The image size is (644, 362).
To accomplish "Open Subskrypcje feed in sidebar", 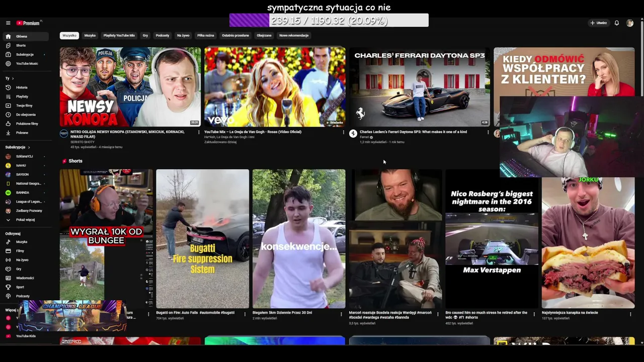I will 25,54.
